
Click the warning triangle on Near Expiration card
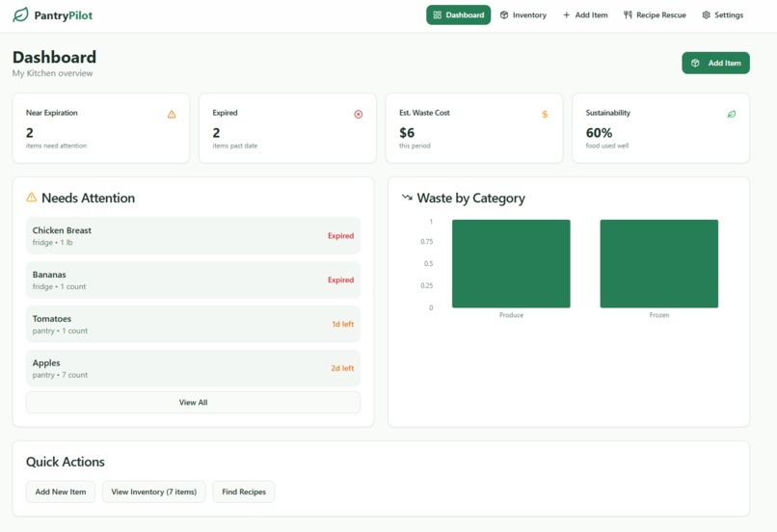pyautogui.click(x=172, y=115)
